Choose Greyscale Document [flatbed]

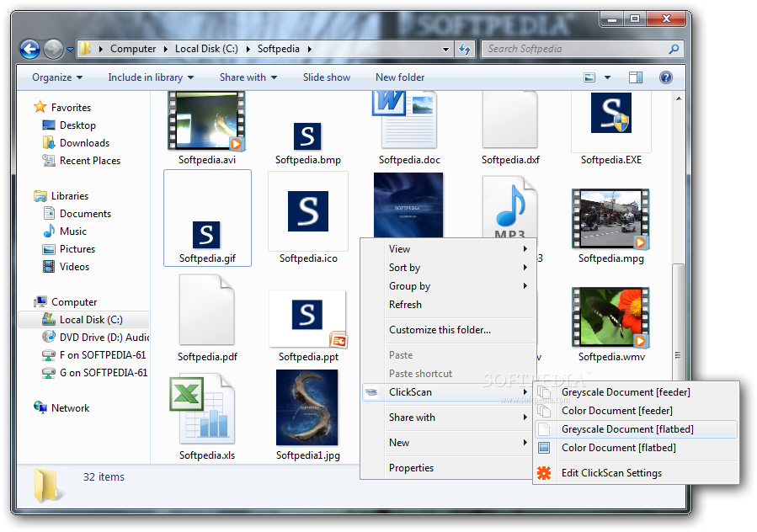637,429
